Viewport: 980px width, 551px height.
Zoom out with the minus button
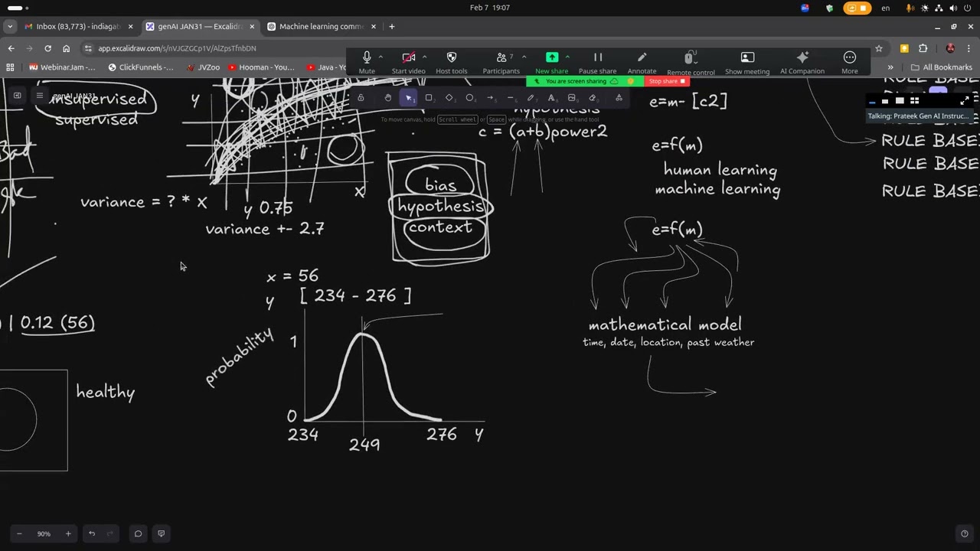coord(19,533)
